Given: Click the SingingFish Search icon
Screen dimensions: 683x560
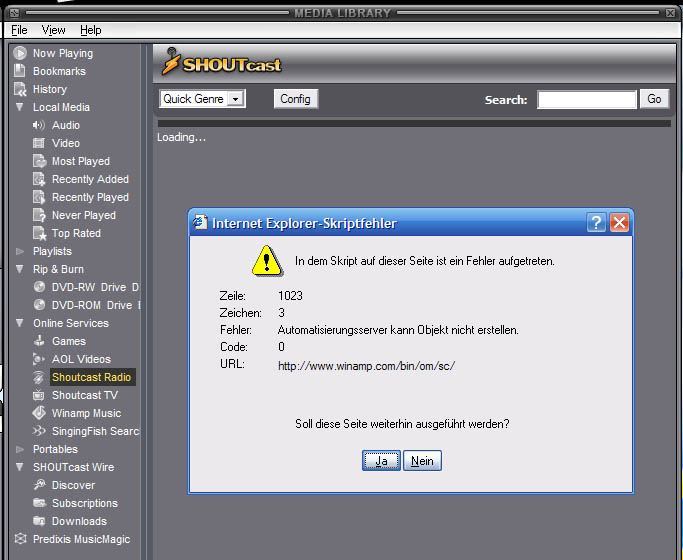Looking at the screenshot, I should (x=39, y=431).
